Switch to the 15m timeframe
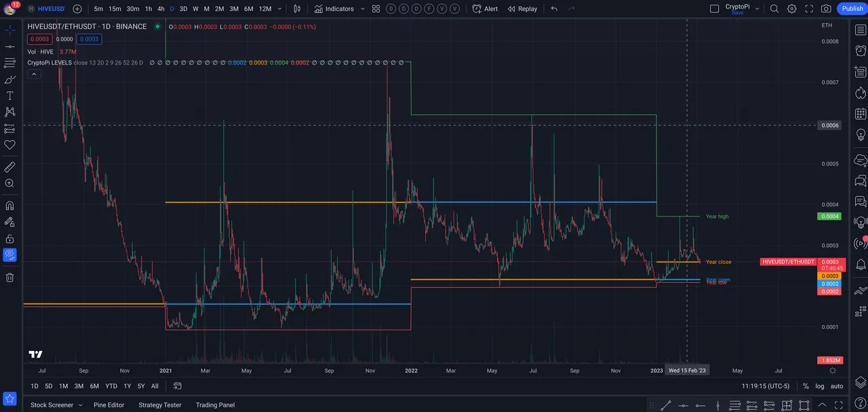Image resolution: width=868 pixels, height=412 pixels. pos(115,9)
